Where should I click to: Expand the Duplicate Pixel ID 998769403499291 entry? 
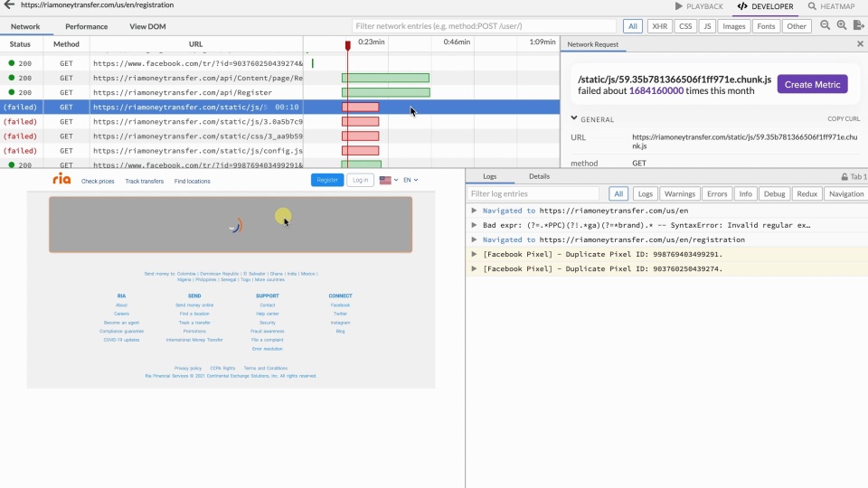[474, 255]
